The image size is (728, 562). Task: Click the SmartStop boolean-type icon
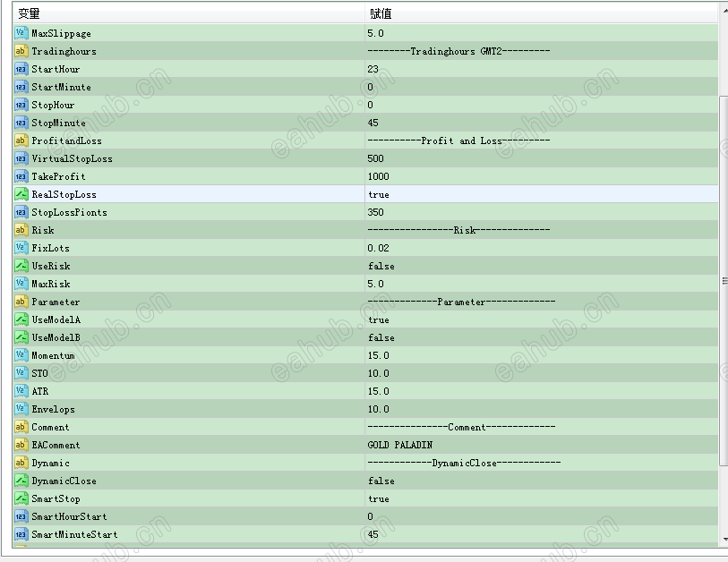pos(21,498)
